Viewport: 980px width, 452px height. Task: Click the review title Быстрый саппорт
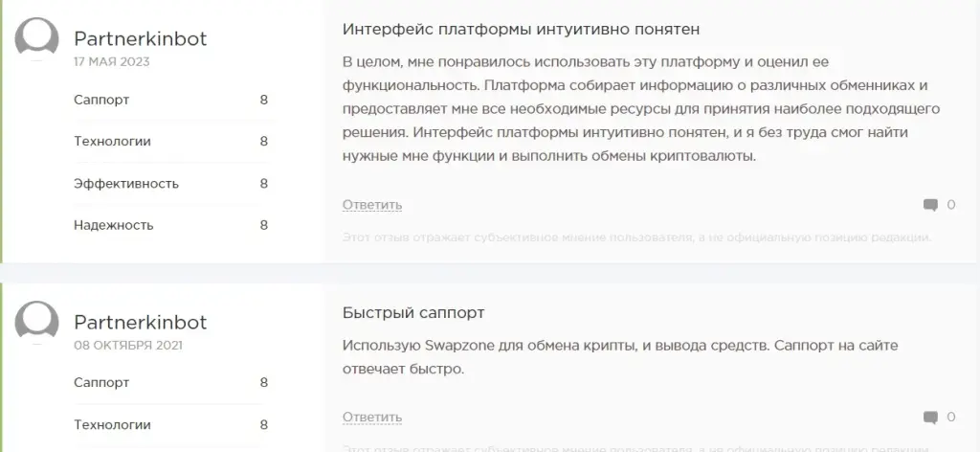(x=413, y=313)
